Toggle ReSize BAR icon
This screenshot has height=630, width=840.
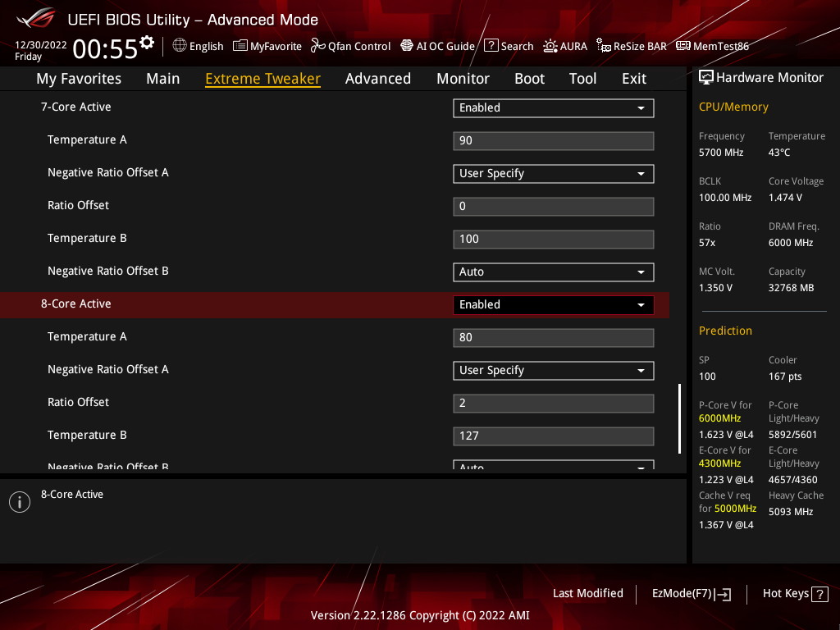(x=603, y=46)
